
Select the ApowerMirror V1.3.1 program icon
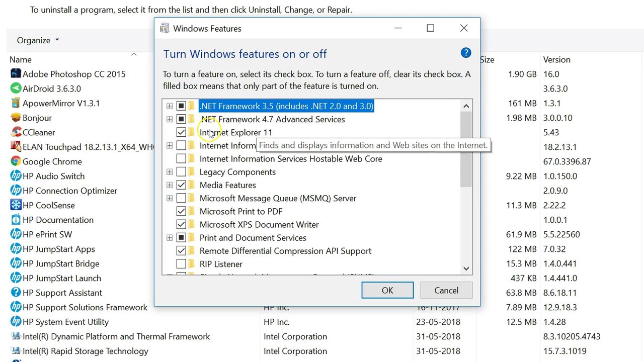[x=16, y=103]
